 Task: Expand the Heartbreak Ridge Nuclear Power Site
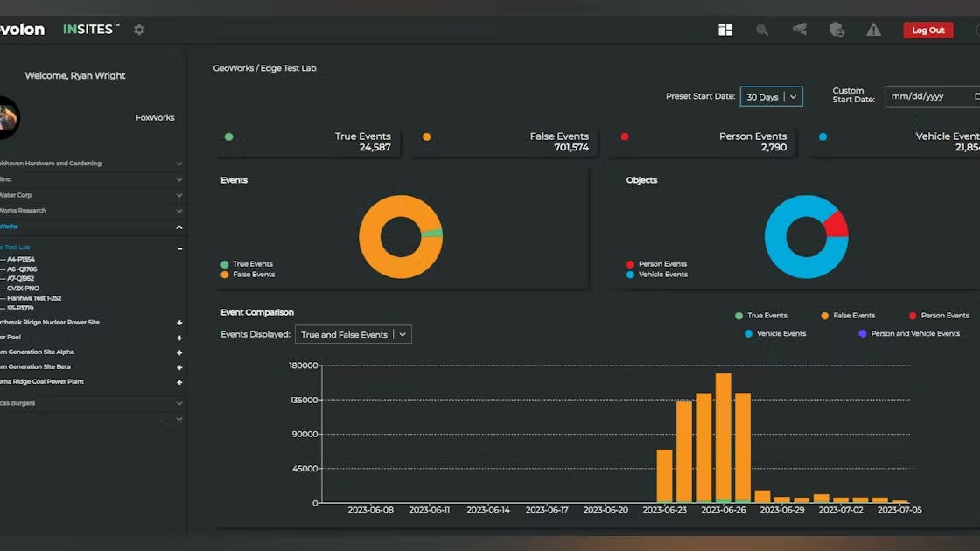(x=179, y=323)
